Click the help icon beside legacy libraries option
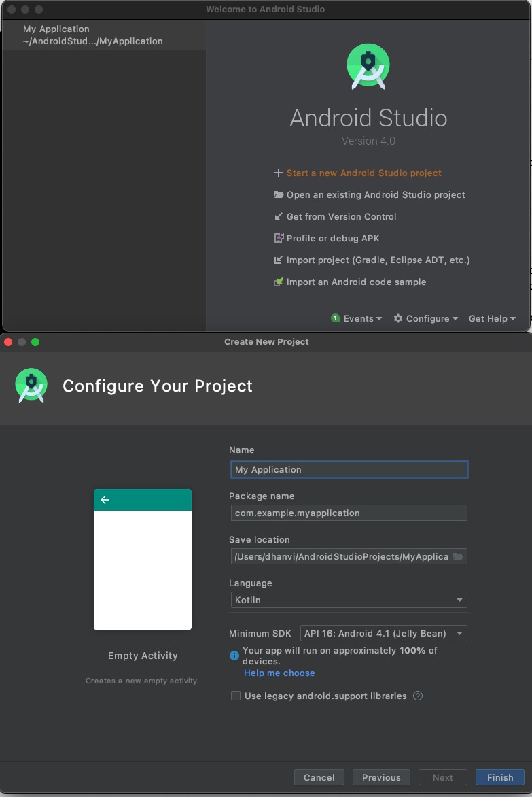 coord(418,696)
